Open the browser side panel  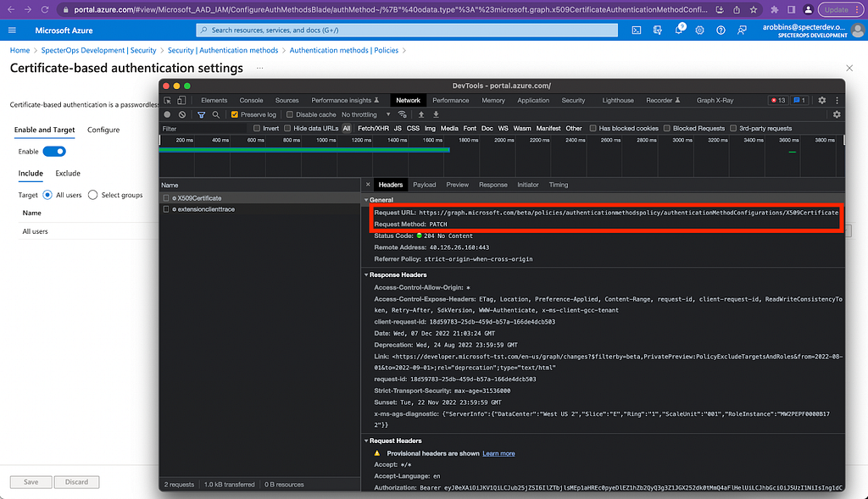[x=791, y=9]
